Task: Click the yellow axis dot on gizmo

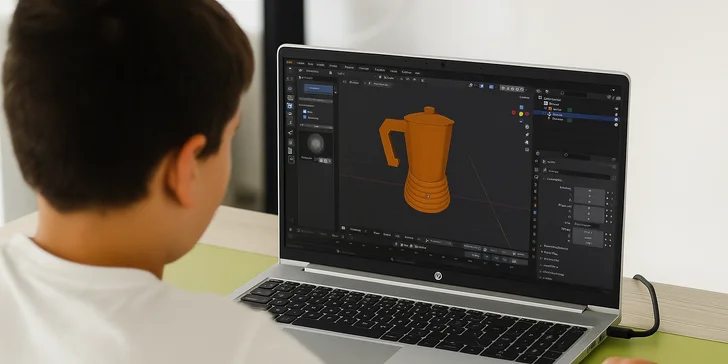Action: (x=521, y=114)
